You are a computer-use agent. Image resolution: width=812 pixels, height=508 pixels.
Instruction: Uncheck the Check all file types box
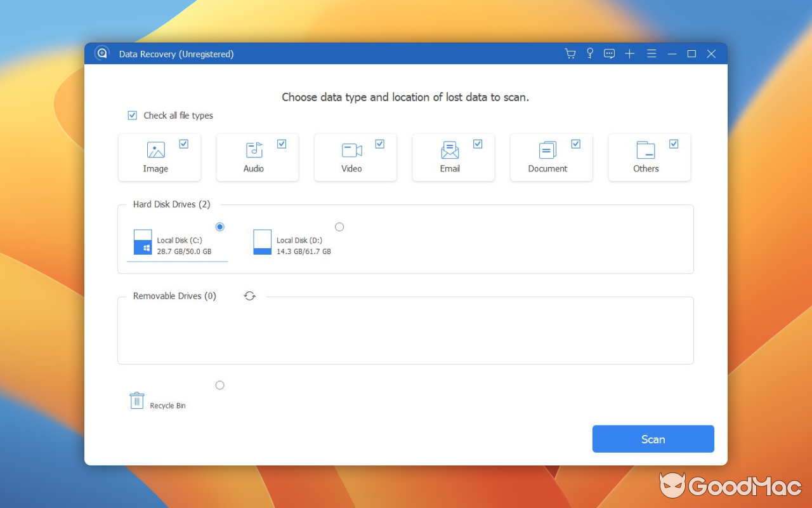pos(133,115)
